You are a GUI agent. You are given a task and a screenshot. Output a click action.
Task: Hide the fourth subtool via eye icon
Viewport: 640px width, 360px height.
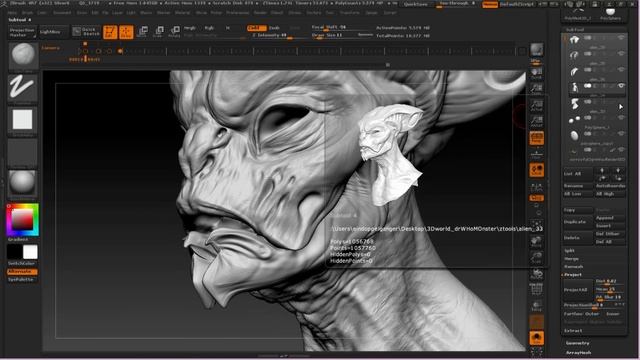pos(621,86)
